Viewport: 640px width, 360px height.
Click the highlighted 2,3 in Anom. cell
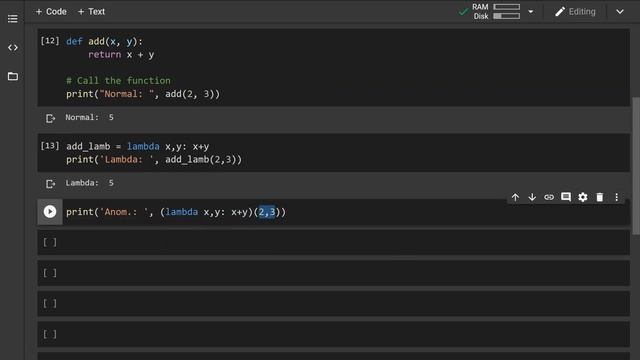click(267, 212)
